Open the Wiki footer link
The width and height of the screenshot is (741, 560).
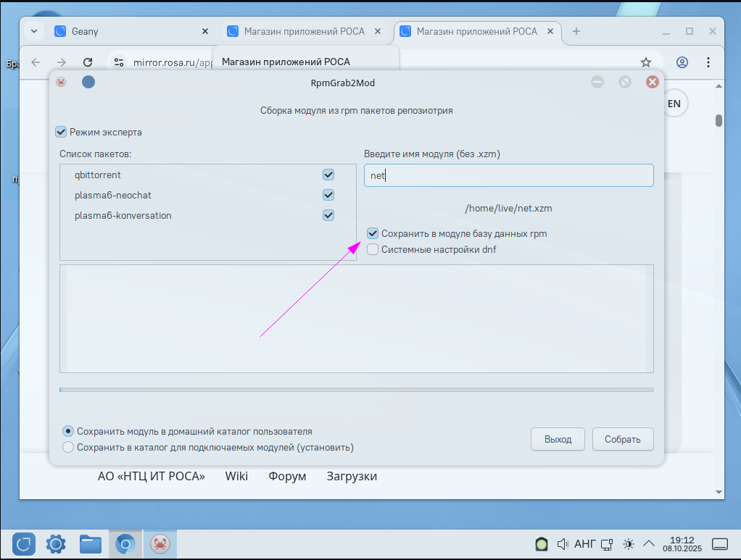236,476
